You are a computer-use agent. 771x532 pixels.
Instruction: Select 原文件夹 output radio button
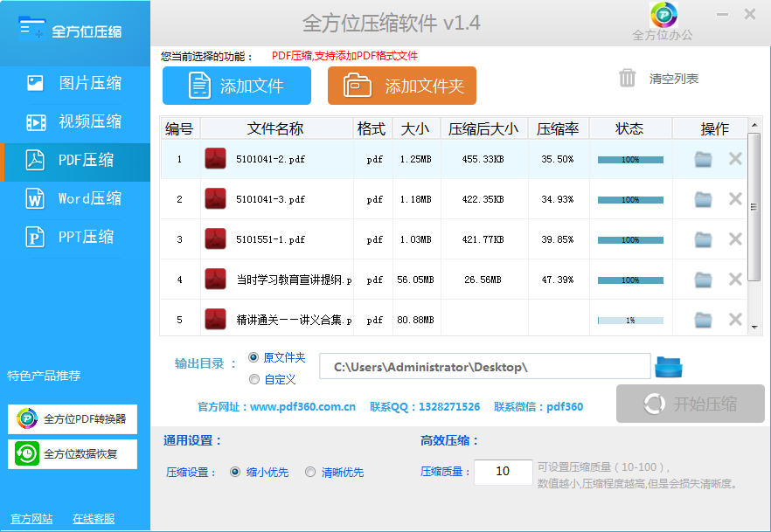(x=254, y=357)
